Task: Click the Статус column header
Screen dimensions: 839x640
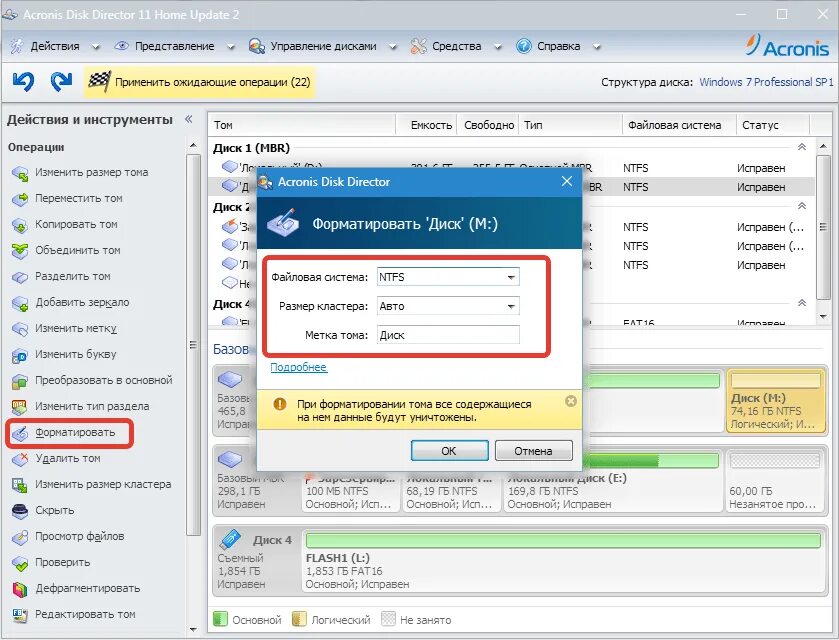Action: [x=772, y=125]
